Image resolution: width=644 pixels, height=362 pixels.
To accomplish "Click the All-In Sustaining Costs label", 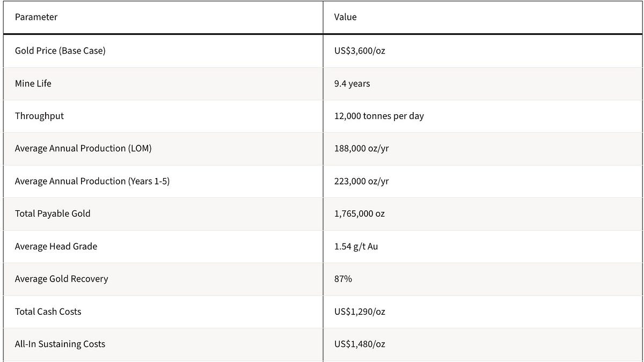I will point(60,344).
